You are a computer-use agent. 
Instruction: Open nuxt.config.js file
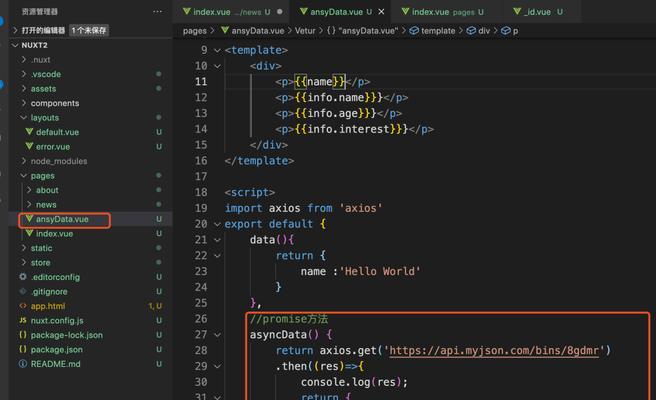click(x=57, y=321)
